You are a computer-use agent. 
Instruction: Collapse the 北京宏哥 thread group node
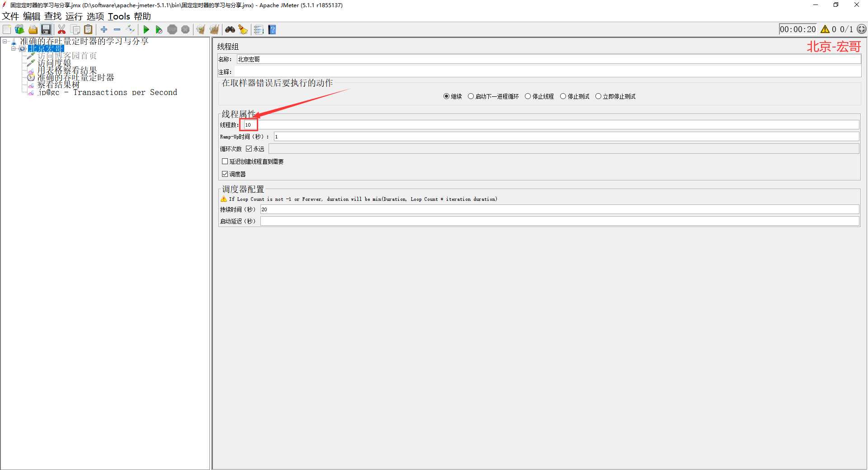point(14,48)
